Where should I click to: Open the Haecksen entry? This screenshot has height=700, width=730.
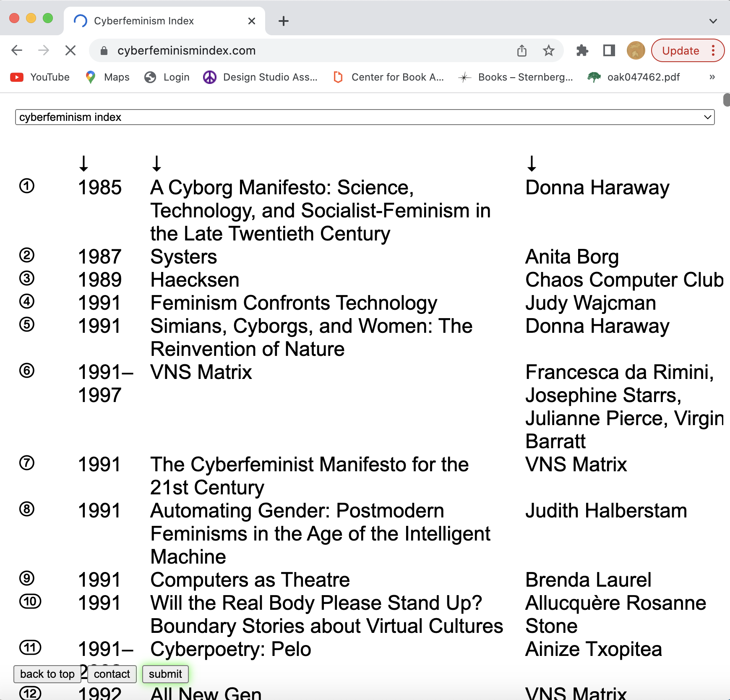click(x=195, y=280)
